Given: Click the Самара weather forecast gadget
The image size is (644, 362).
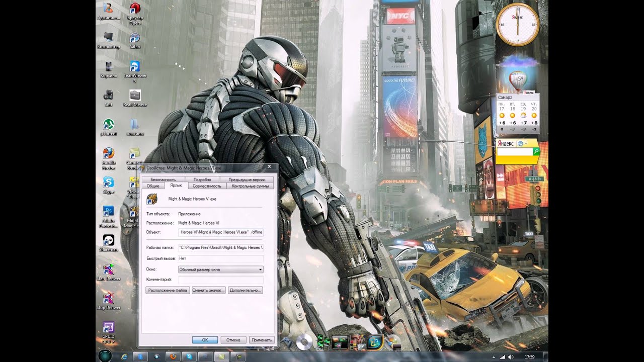Looking at the screenshot, I should [x=518, y=113].
